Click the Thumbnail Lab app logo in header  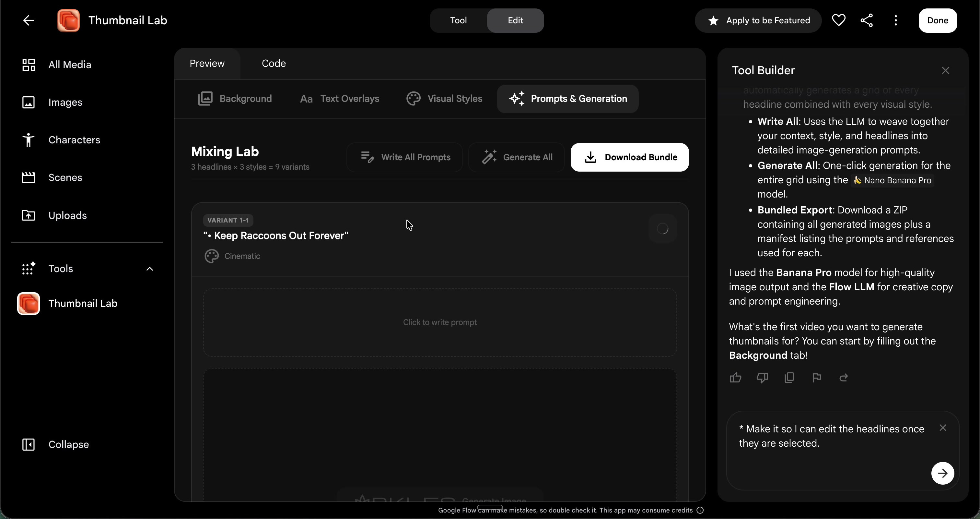tap(68, 20)
